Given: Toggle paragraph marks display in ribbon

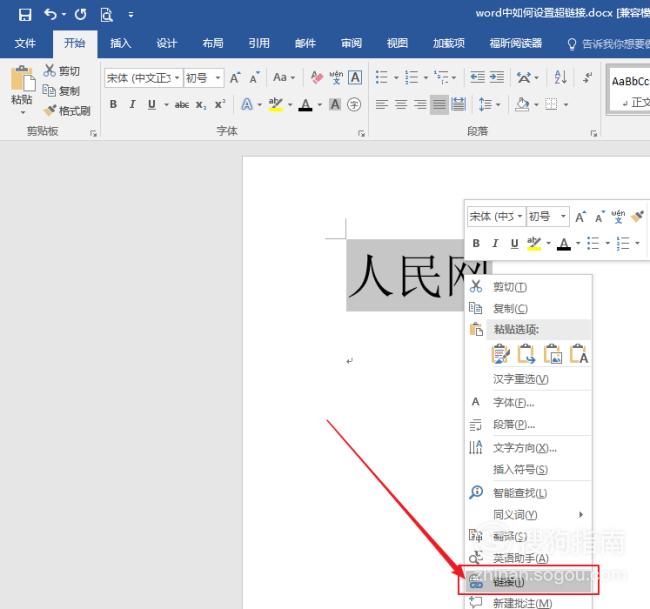Looking at the screenshot, I should click(587, 78).
